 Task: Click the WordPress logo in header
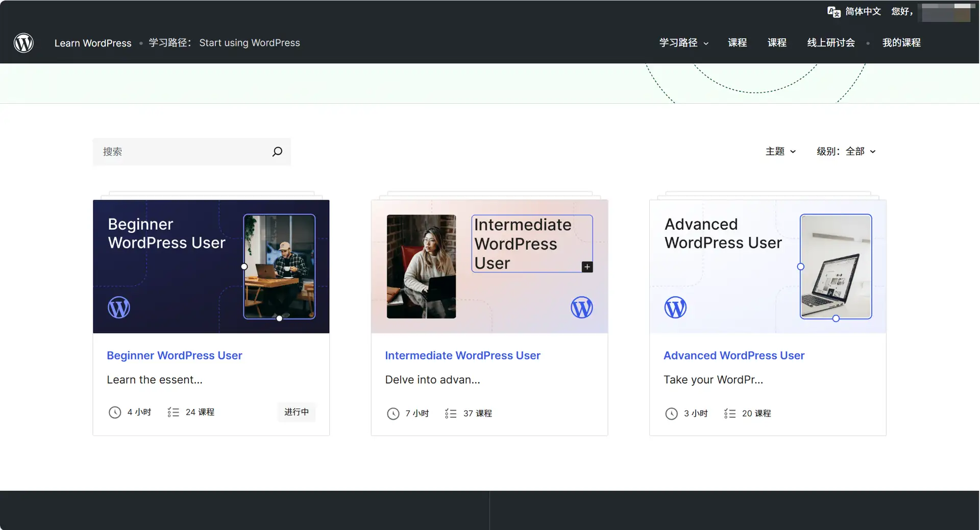[23, 43]
